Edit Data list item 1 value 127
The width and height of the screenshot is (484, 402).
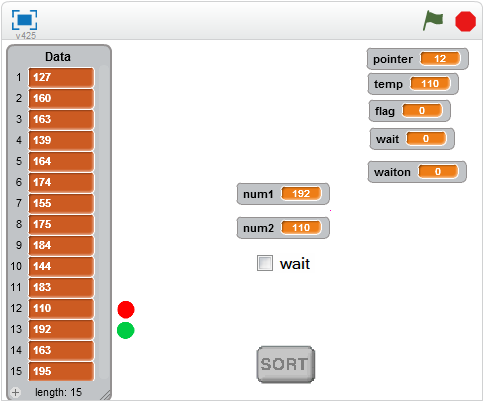[x=61, y=77]
